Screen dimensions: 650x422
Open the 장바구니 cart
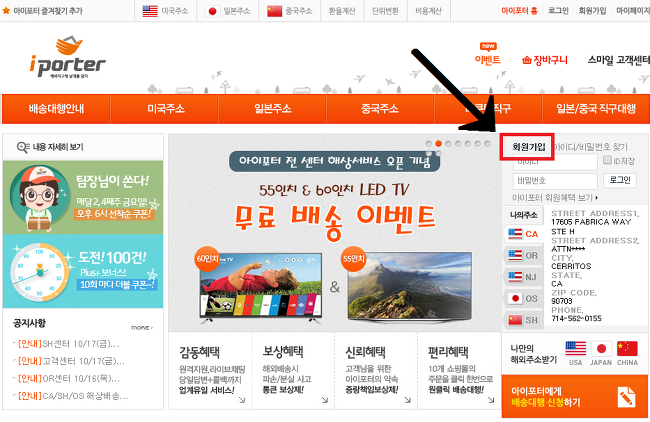545,60
